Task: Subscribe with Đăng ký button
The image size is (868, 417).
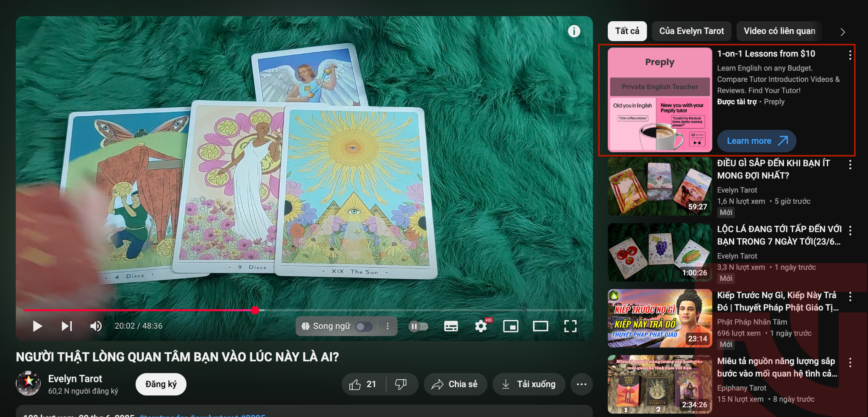Action: click(161, 384)
